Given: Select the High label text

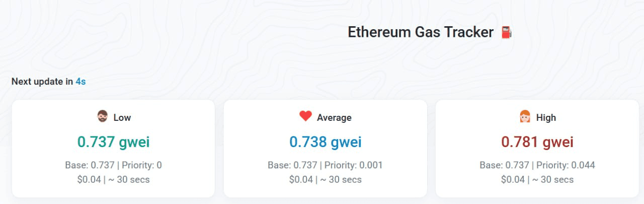Looking at the screenshot, I should tap(546, 118).
